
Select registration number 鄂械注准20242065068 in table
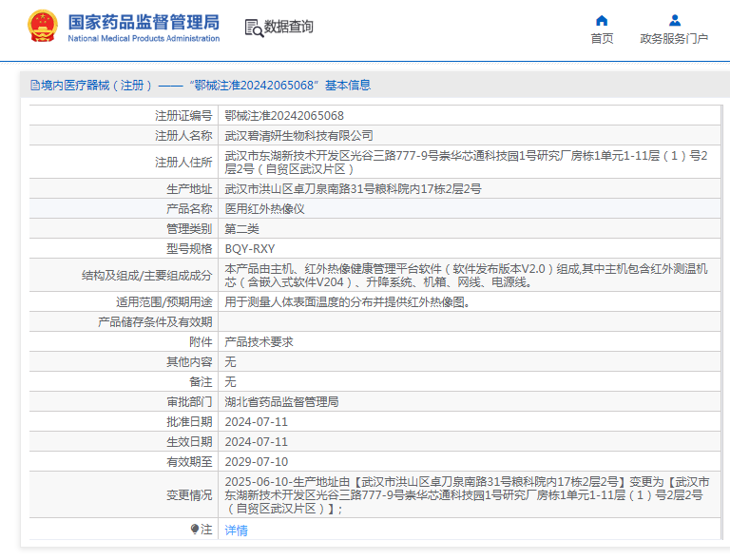click(284, 115)
